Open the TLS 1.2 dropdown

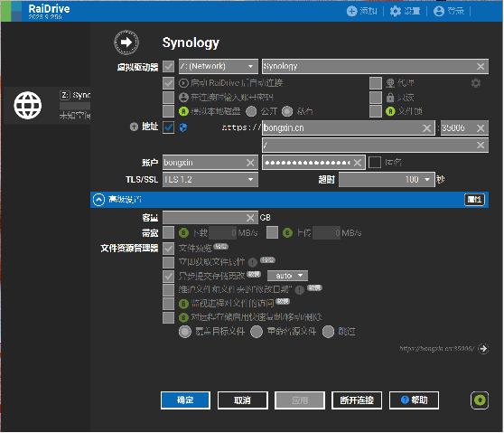(x=210, y=180)
